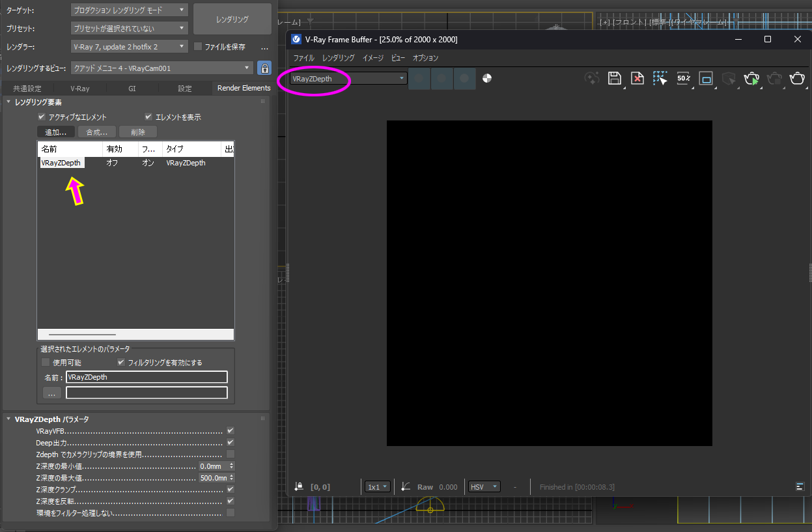Toggle the mono/alpha channel circle icon
The width and height of the screenshot is (812, 532).
[x=487, y=79]
